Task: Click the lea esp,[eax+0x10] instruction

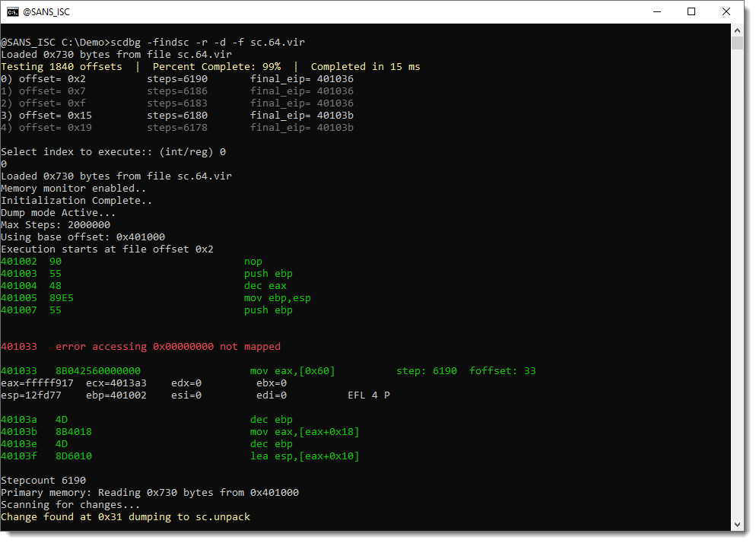Action: click(x=304, y=456)
